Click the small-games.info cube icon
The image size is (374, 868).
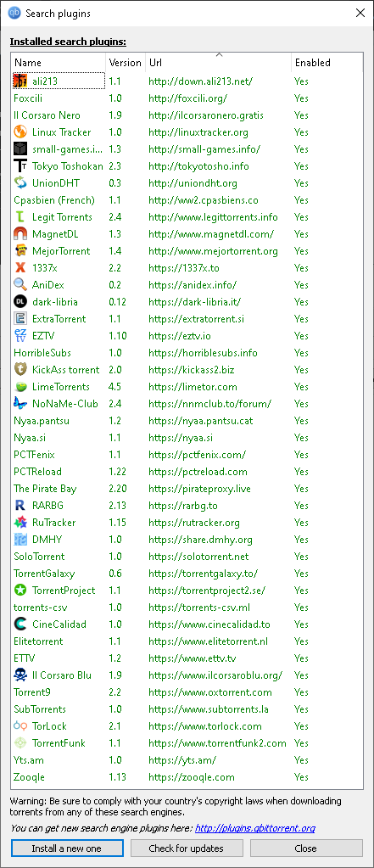(20, 149)
